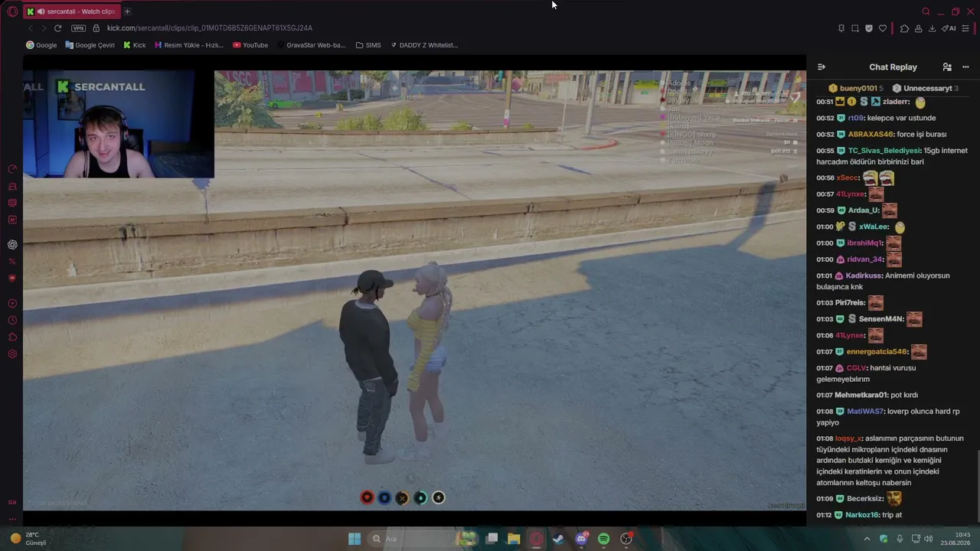Image resolution: width=980 pixels, height=551 pixels.
Task: Collapse the Chat Replay panel
Action: point(822,67)
